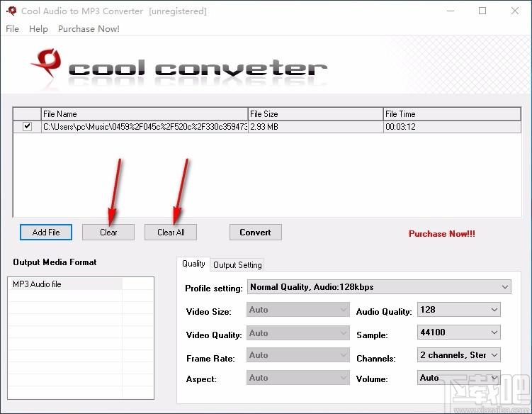Click the Cool Audio to MP3 Converter title bar icon
The height and width of the screenshot is (414, 532).
point(11,11)
